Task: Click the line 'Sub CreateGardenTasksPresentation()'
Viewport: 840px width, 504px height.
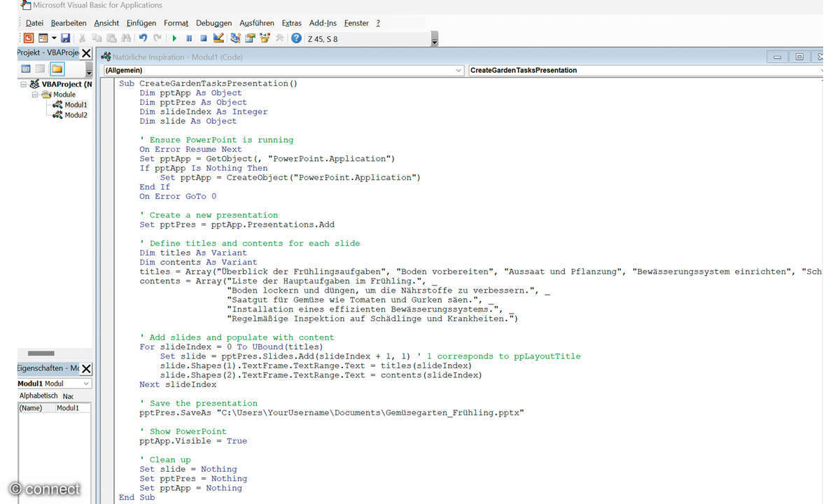Action: (x=208, y=83)
